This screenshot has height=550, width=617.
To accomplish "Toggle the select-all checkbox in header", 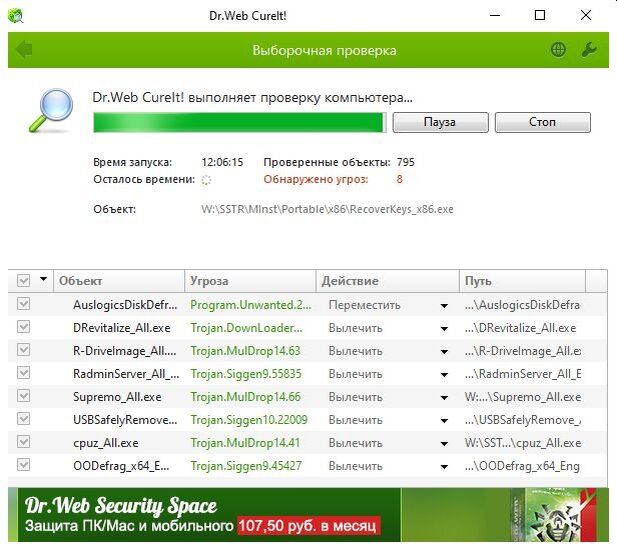I will coord(24,281).
